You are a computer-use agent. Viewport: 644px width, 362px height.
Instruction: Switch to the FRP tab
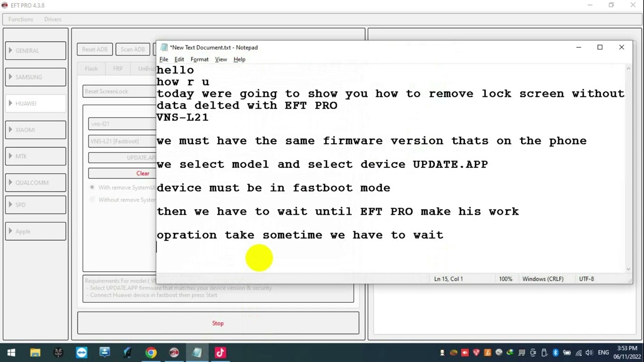point(118,68)
